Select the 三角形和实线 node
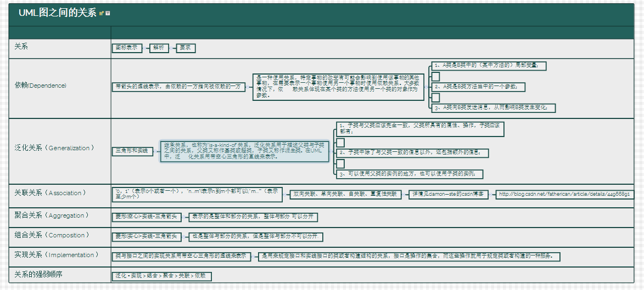Screen dimensions: 644x290 click(132, 151)
